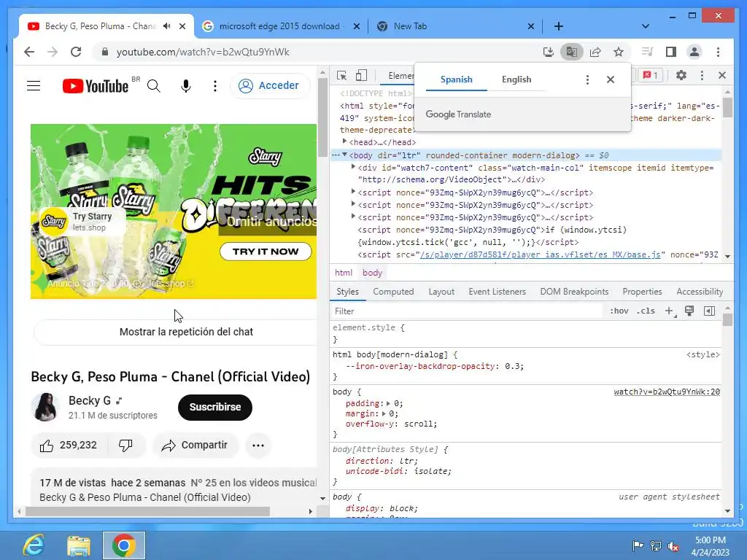Expand the watch7-content div node

pyautogui.click(x=353, y=167)
